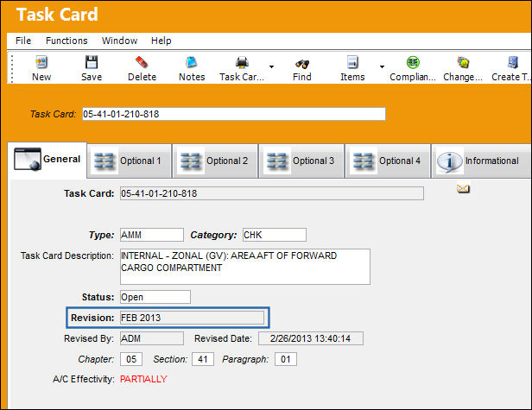
Task: Click the Category field showing CHK
Action: pyautogui.click(x=275, y=235)
